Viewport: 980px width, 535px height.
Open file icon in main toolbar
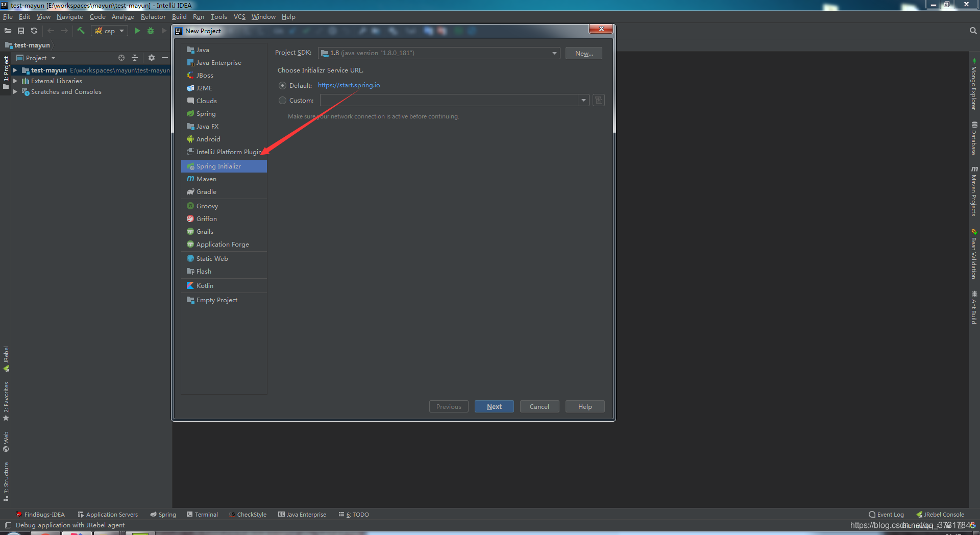click(8, 31)
